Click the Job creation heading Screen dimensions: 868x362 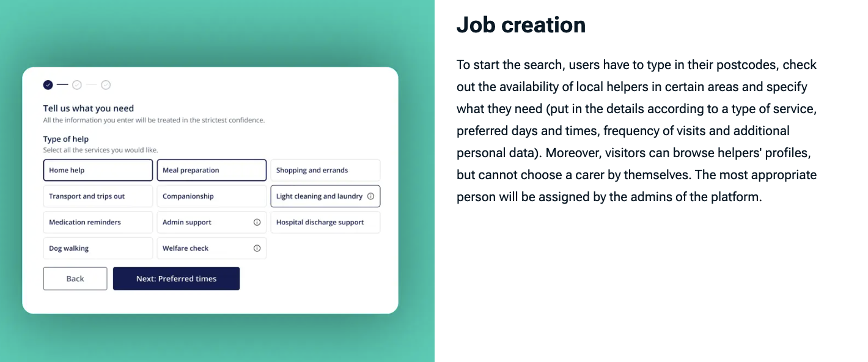click(521, 25)
